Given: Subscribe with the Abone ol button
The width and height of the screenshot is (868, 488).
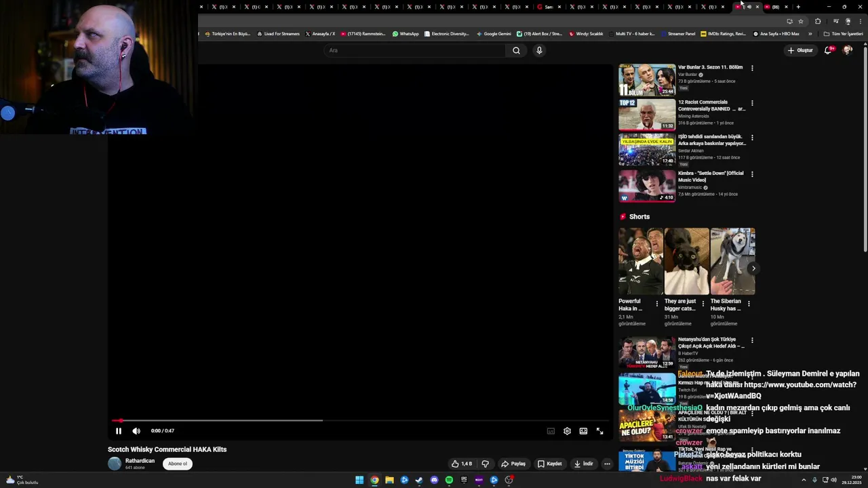Looking at the screenshot, I should coord(178,464).
